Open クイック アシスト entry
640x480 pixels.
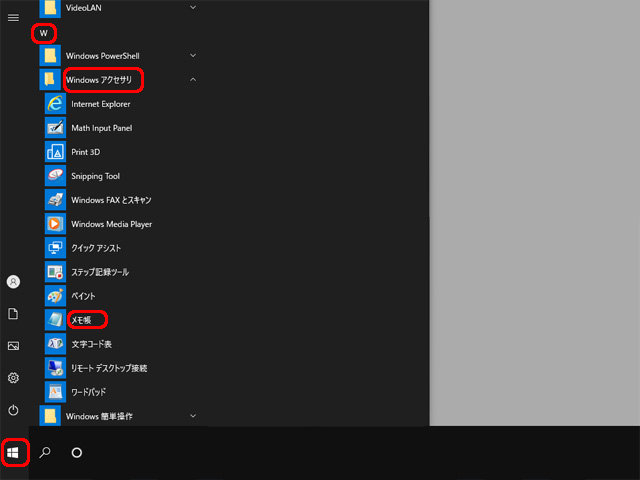(x=96, y=248)
